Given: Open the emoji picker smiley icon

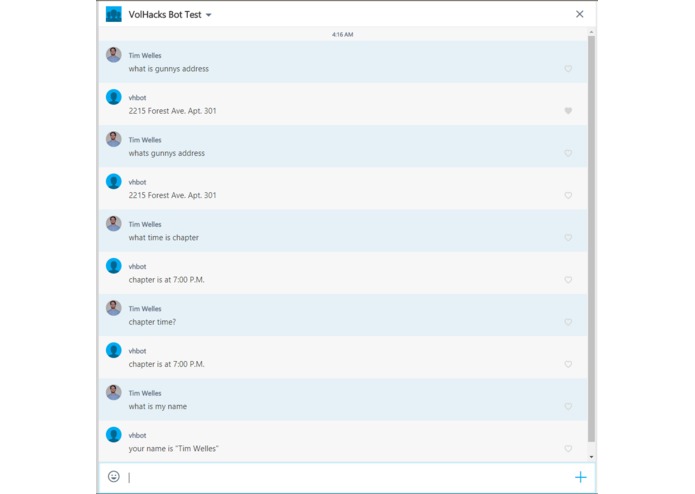Looking at the screenshot, I should [x=114, y=477].
